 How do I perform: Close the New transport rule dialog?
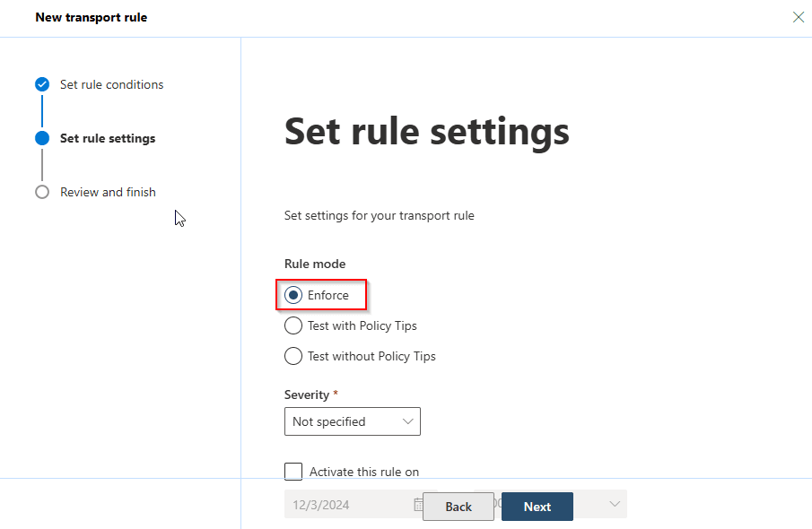tap(798, 16)
